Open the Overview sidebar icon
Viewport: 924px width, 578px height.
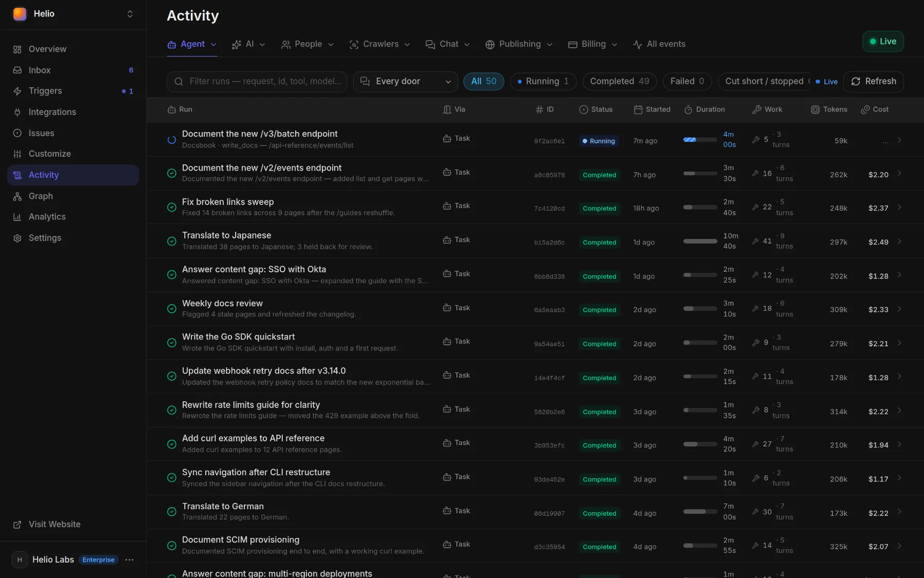[17, 49]
